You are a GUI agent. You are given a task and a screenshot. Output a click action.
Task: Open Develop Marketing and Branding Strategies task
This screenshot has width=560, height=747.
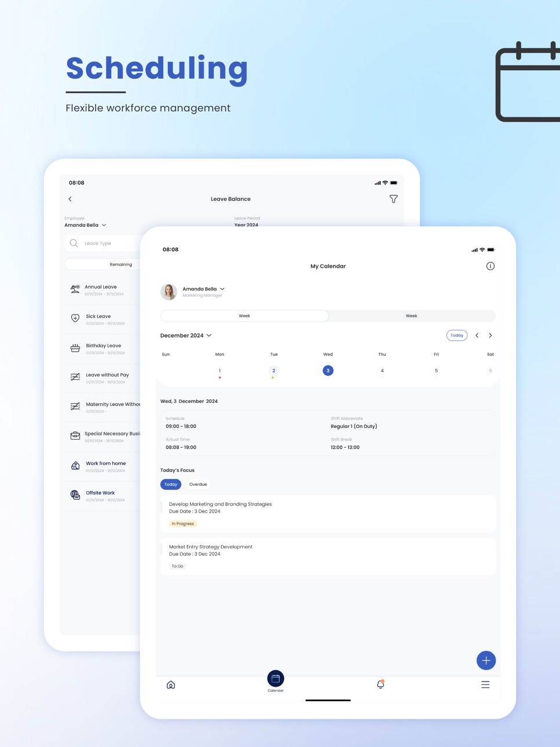[328, 514]
